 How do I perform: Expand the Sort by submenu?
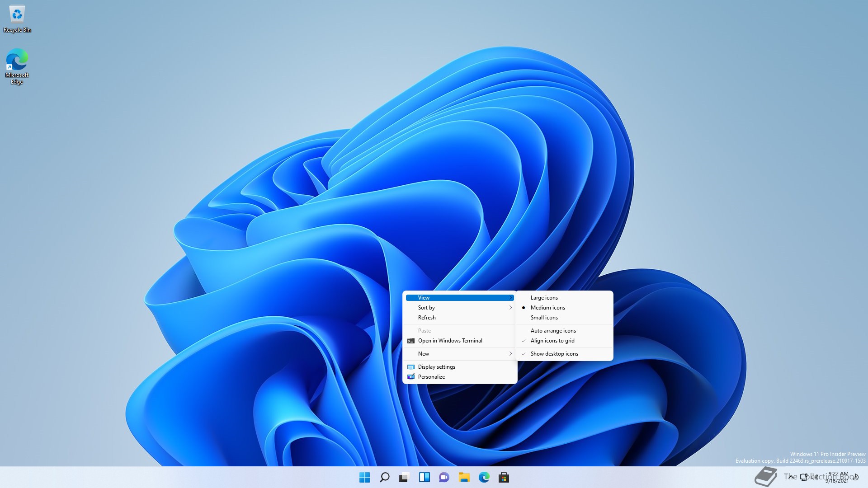point(460,308)
